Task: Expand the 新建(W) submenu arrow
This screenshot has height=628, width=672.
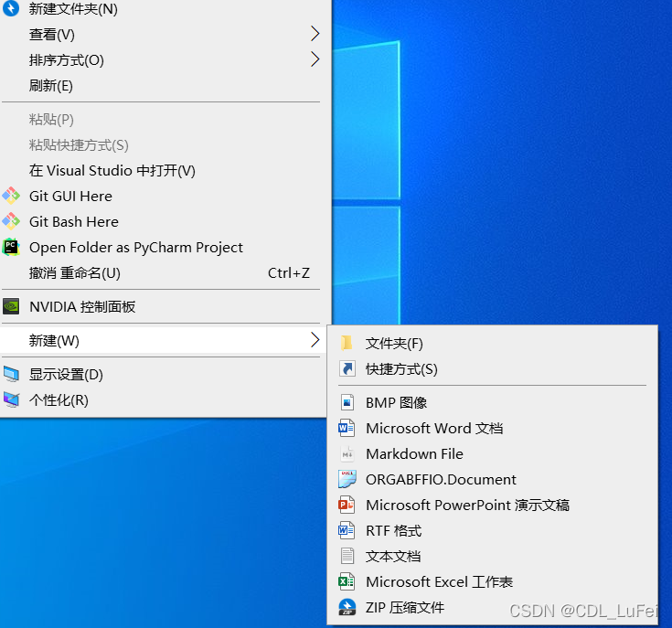Action: point(315,340)
